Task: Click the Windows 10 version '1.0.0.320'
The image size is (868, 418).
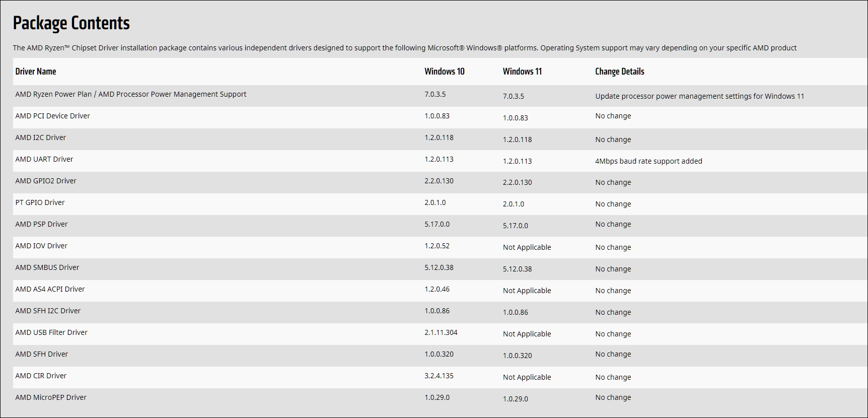Action: [x=439, y=354]
